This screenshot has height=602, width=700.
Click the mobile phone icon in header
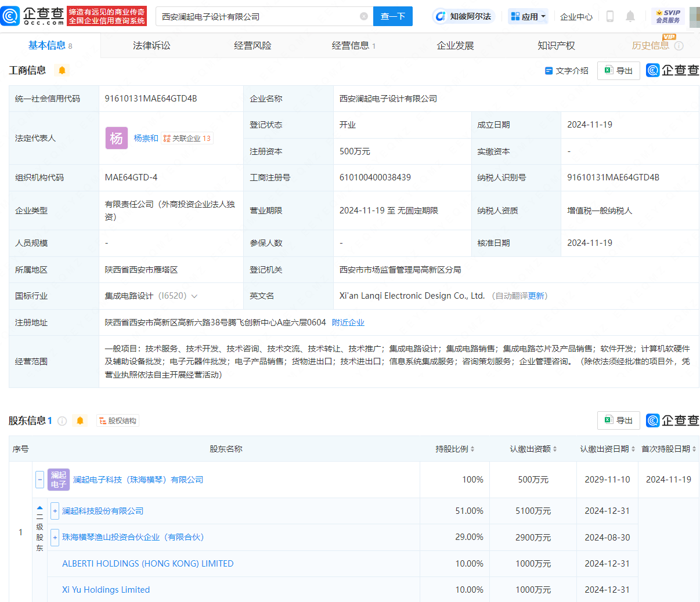pos(609,16)
